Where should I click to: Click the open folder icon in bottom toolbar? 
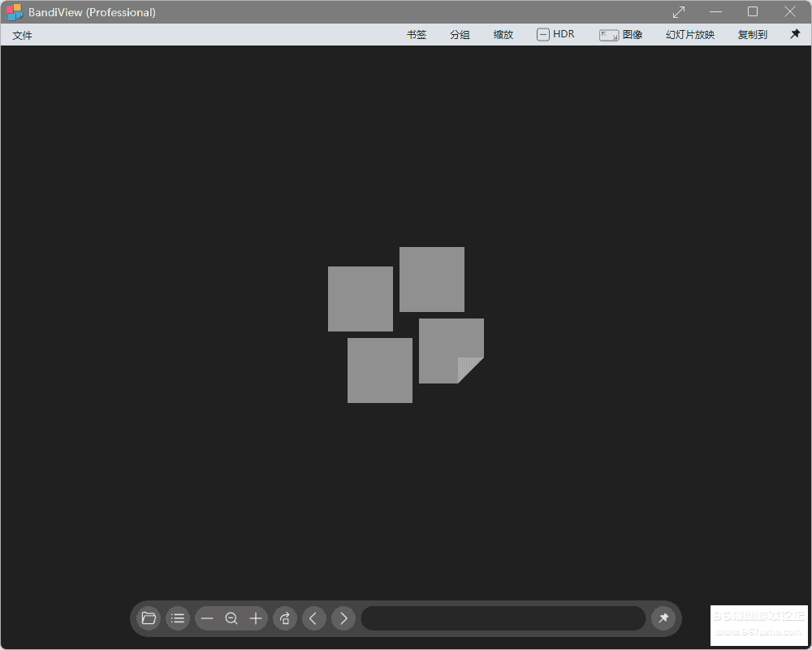[x=149, y=618]
